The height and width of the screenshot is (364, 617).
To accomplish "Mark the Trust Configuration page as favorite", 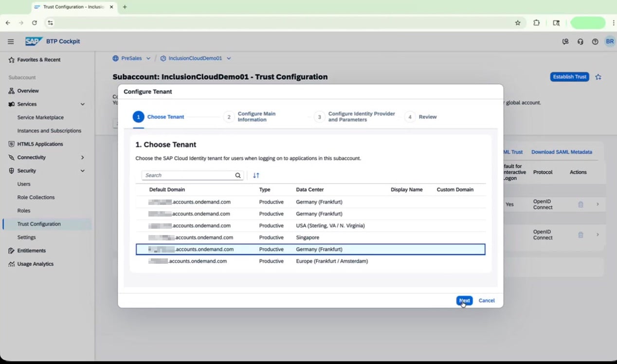I will [x=599, y=77].
